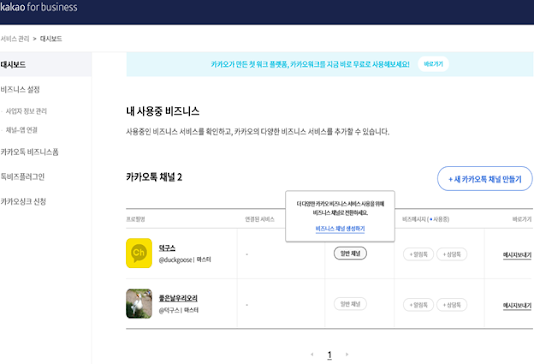Screen dimensions: 534x364
Task: Click +상담톡 button in 덕구스 row
Action: (452, 254)
